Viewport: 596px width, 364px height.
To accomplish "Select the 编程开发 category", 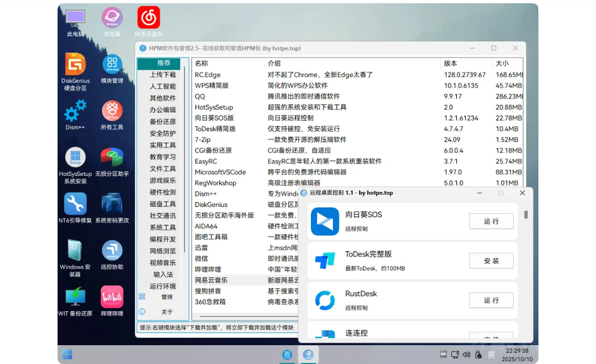I will pos(162,239).
